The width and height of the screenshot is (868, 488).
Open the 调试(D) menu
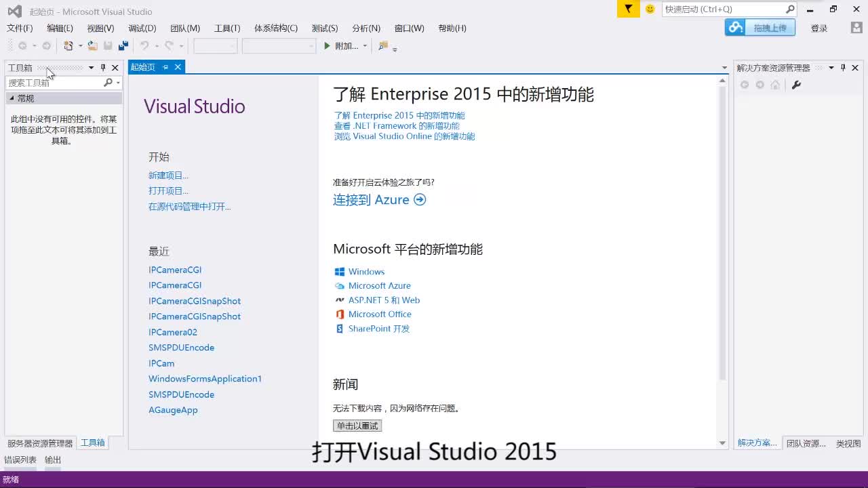tap(142, 28)
